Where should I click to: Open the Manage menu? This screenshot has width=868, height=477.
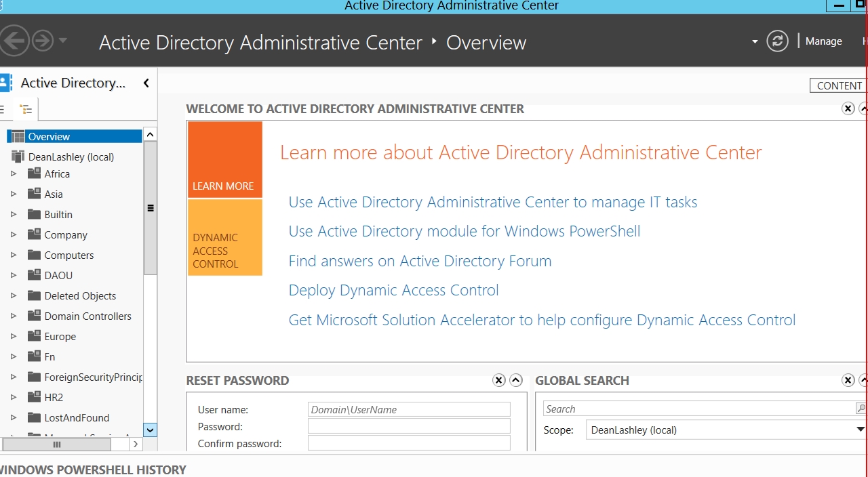[x=823, y=41]
